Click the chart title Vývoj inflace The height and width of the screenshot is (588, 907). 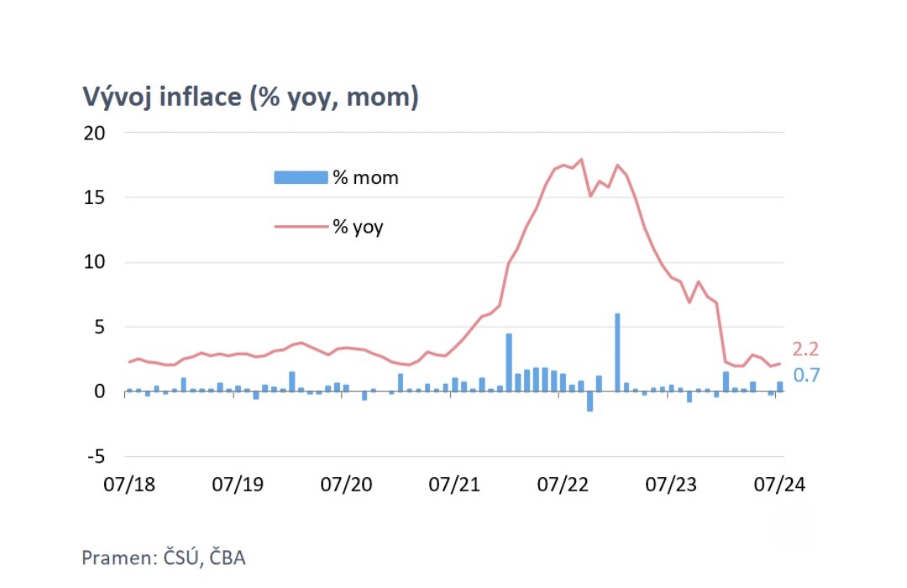(x=250, y=97)
